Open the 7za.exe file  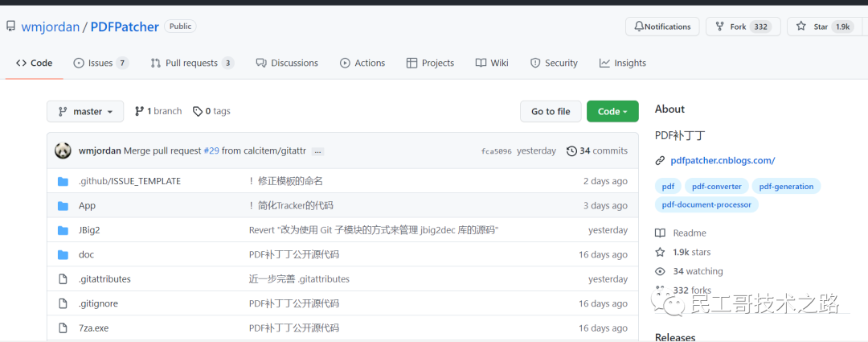click(93, 328)
